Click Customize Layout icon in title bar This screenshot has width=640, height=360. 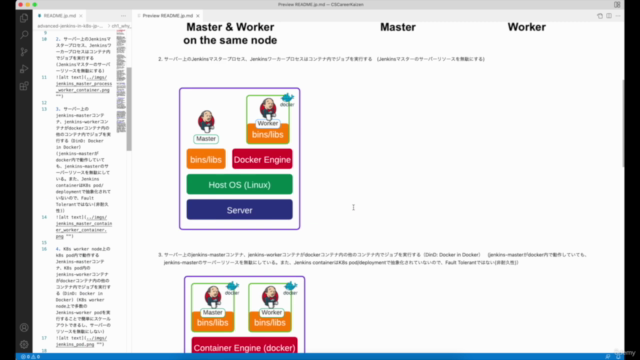pyautogui.click(x=617, y=4)
